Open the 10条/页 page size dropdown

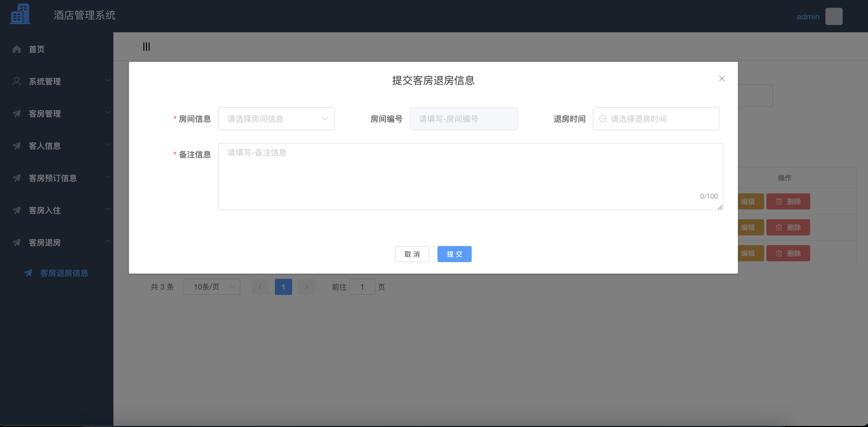click(x=211, y=287)
